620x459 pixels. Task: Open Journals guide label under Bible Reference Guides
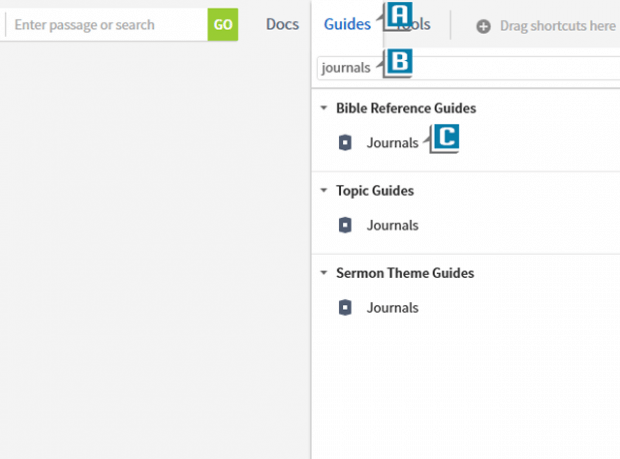(392, 143)
